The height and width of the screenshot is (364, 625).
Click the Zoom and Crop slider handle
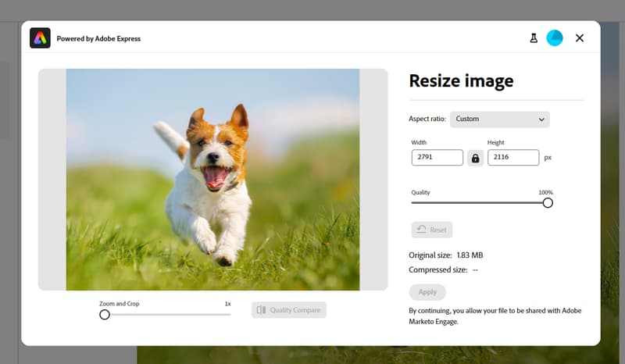[105, 315]
